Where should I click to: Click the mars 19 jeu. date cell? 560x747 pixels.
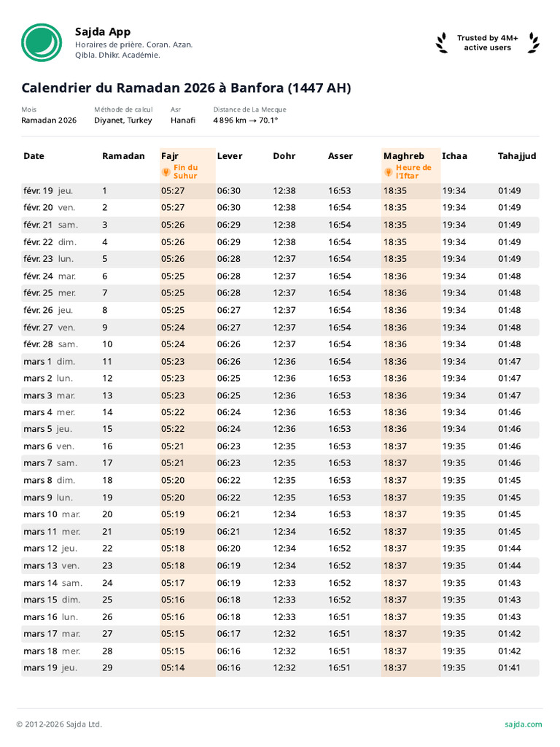click(x=50, y=667)
